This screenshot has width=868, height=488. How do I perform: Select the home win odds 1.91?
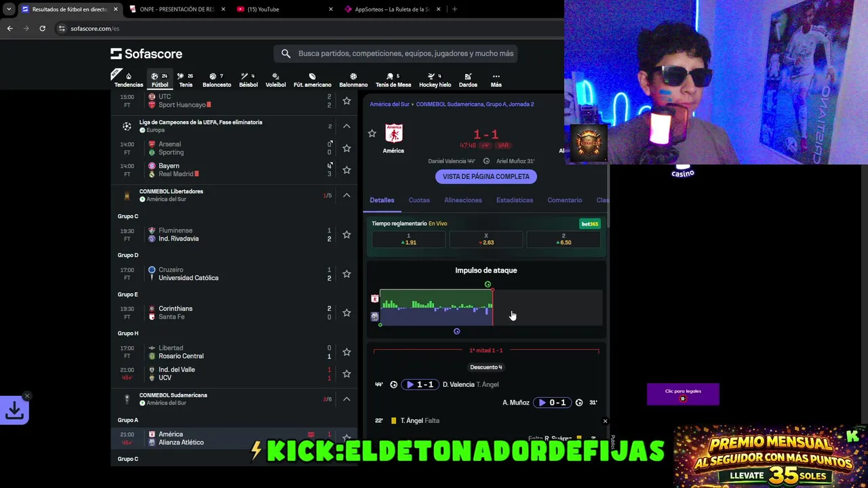(x=408, y=239)
